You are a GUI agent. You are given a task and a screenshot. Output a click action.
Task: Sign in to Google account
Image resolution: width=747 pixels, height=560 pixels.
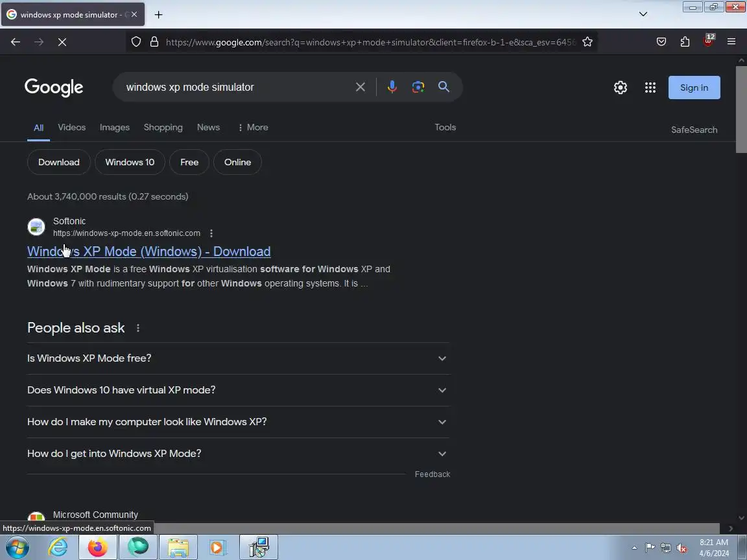click(x=694, y=87)
